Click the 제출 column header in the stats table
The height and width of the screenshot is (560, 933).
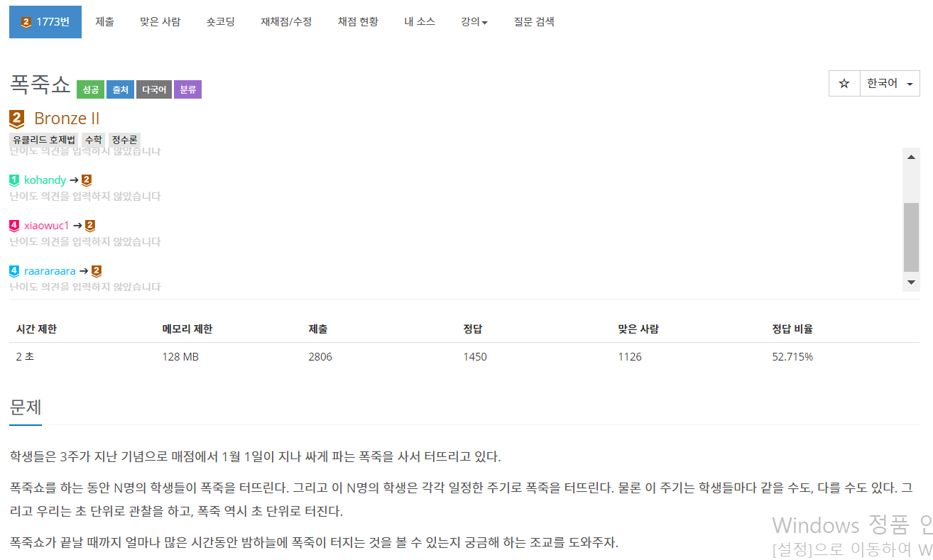[317, 329]
